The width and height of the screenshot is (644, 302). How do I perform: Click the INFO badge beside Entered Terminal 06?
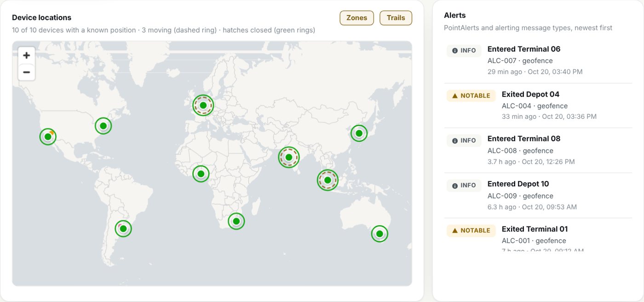click(x=464, y=51)
